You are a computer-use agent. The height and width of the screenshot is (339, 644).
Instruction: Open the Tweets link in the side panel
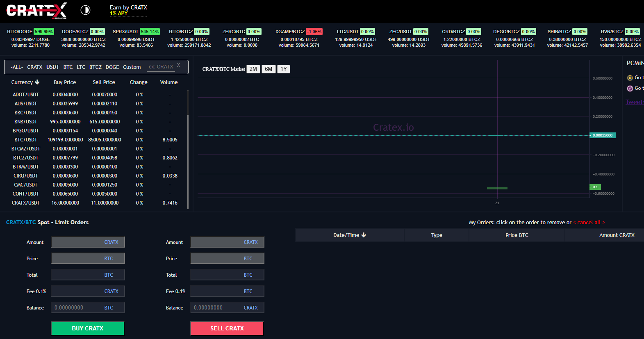(x=635, y=102)
